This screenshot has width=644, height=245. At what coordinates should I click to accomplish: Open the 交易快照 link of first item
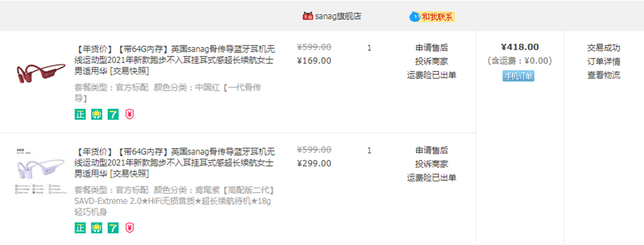[x=129, y=71]
